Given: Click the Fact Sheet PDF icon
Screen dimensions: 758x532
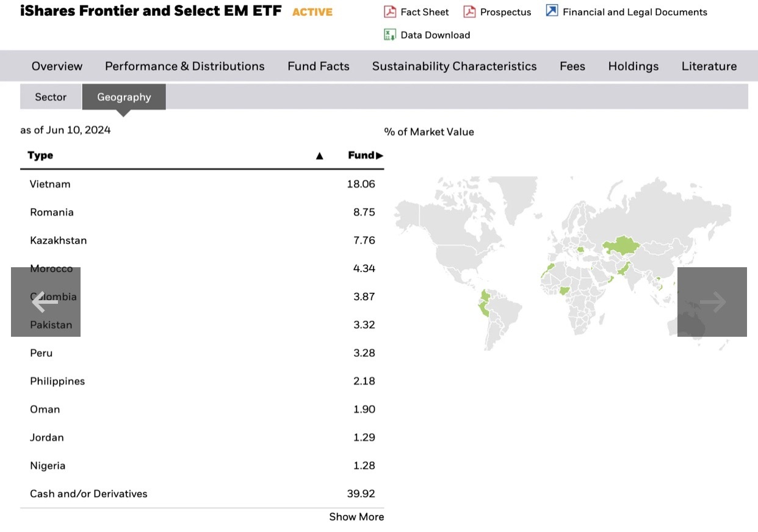Looking at the screenshot, I should coord(390,12).
